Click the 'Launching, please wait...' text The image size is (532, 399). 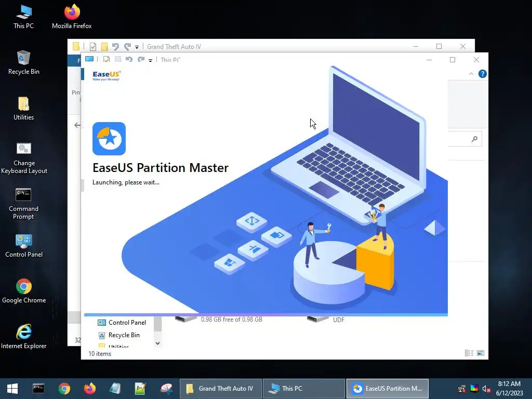tap(126, 182)
